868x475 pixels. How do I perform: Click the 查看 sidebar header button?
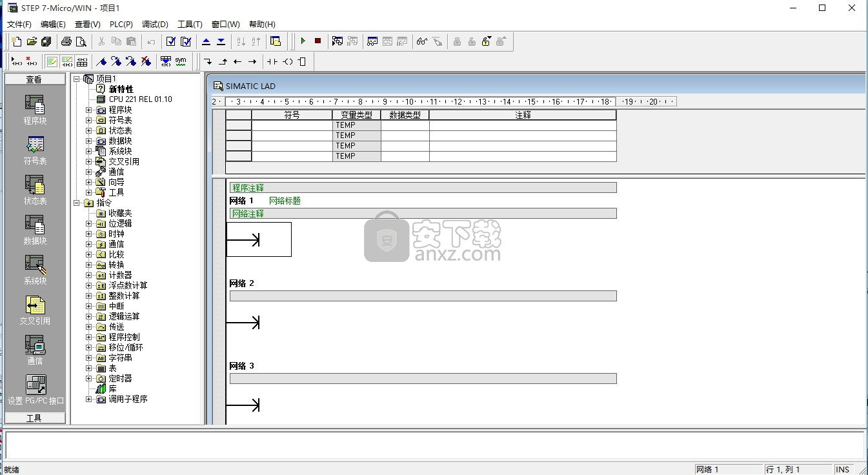(35, 79)
